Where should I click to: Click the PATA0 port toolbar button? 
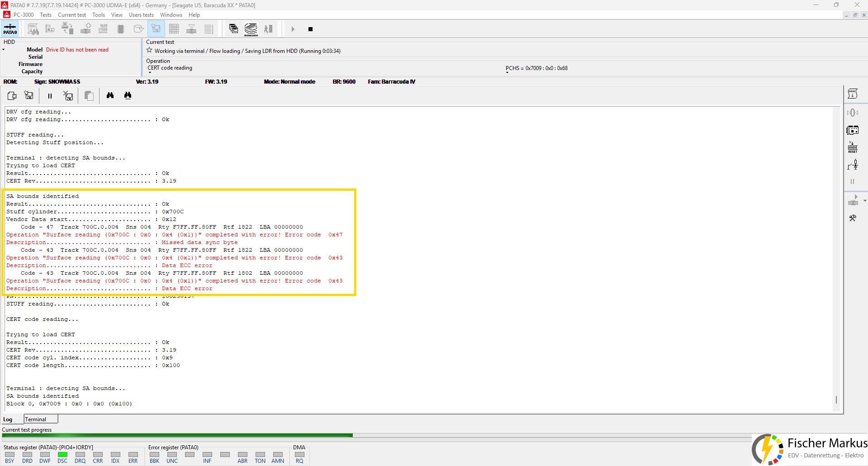coord(10,29)
